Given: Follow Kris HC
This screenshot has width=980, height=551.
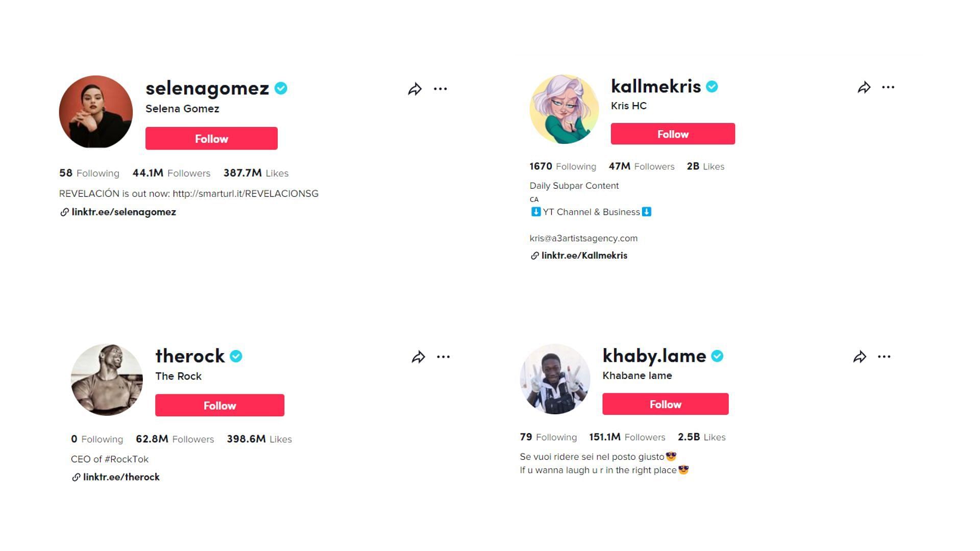Looking at the screenshot, I should (x=673, y=134).
